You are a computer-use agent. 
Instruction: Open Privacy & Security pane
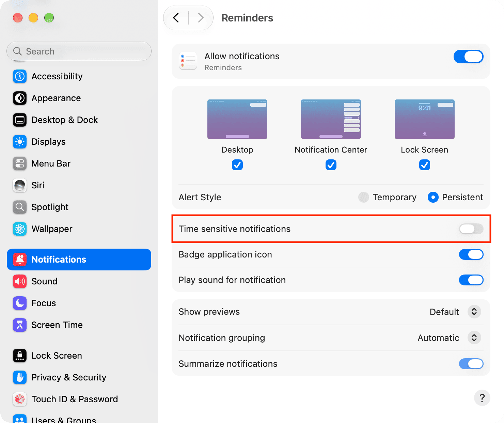(x=69, y=377)
